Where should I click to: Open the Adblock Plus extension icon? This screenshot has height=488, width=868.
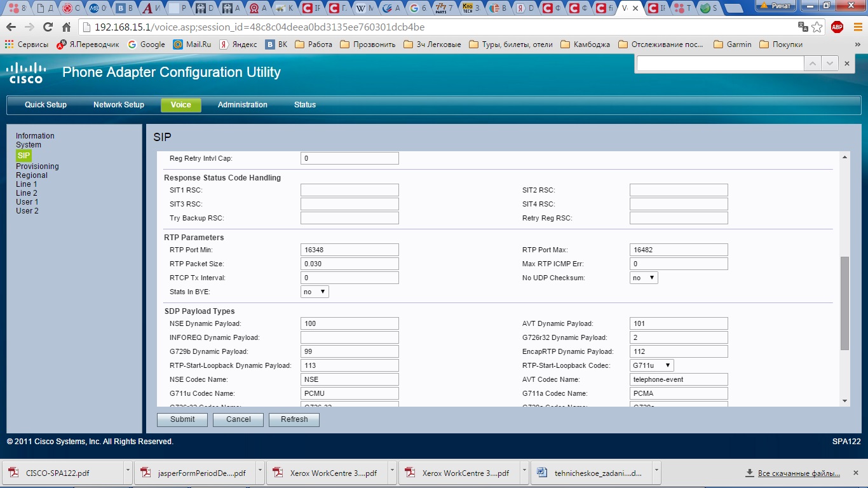click(x=837, y=27)
